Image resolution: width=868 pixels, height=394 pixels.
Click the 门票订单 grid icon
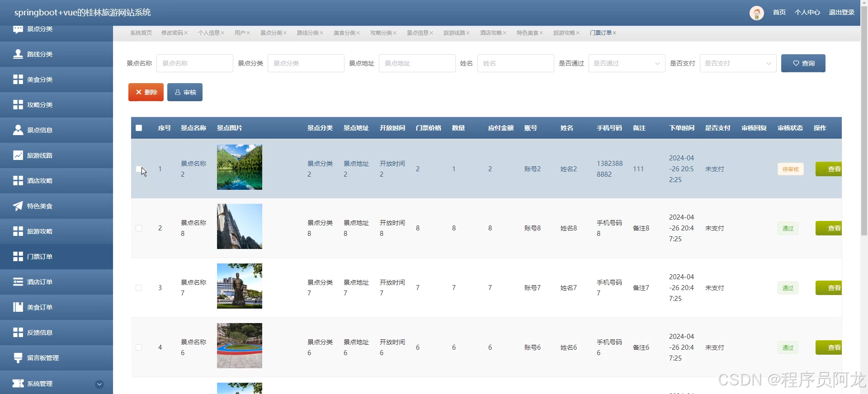(18, 257)
